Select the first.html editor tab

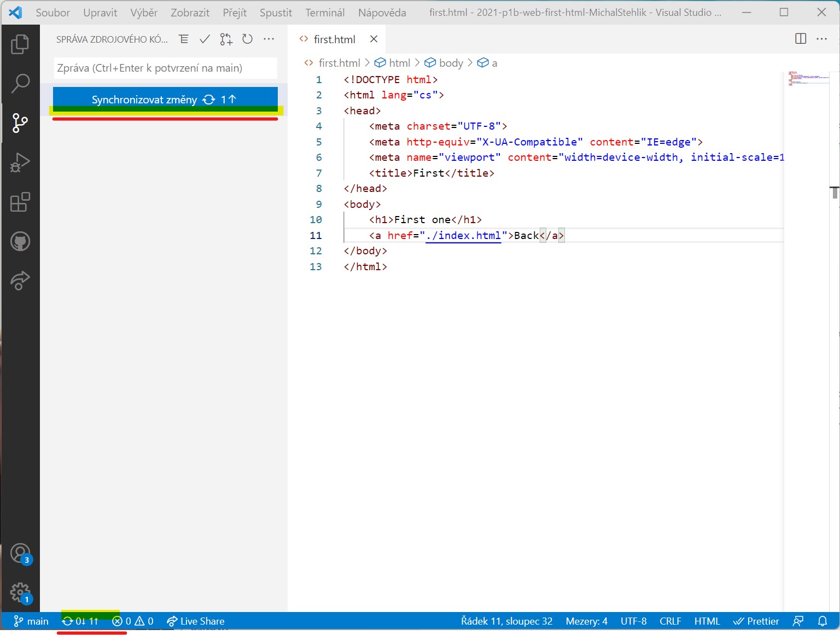point(335,39)
